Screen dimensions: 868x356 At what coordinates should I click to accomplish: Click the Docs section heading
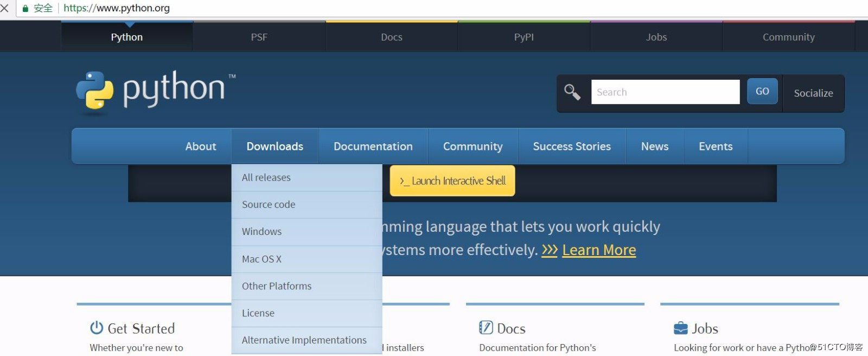[x=511, y=328]
